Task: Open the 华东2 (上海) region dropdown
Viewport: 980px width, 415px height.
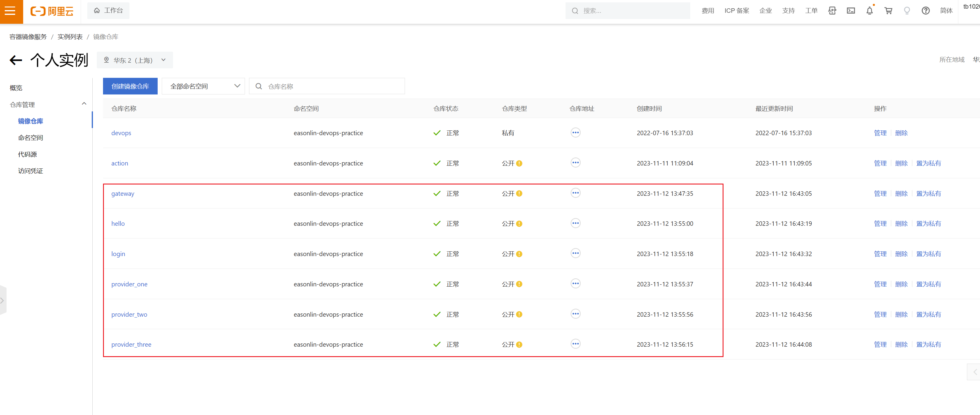Action: tap(135, 60)
